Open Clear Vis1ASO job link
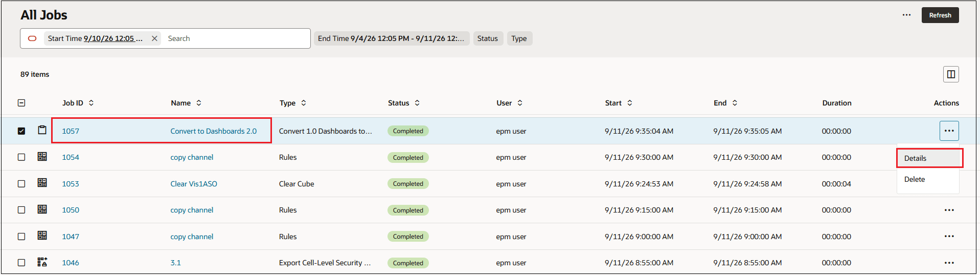The width and height of the screenshot is (980, 275). tap(194, 184)
